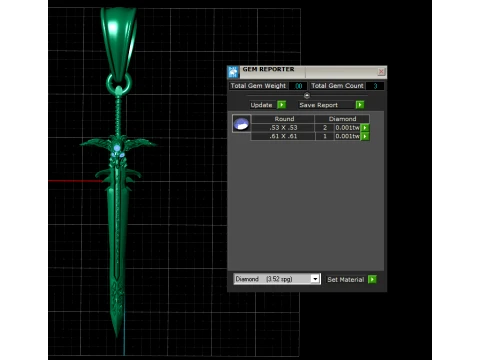480x360 pixels.
Task: Click quantity 2 in .53 row
Action: 325,128
